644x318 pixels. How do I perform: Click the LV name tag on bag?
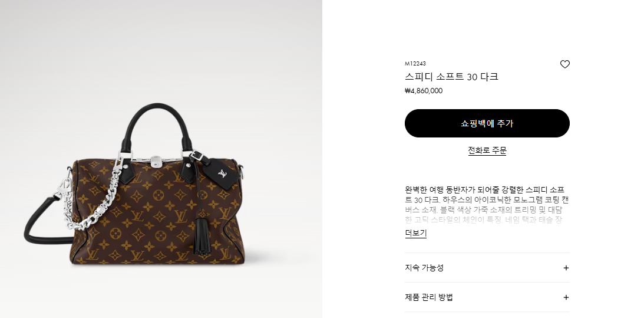pos(222,173)
